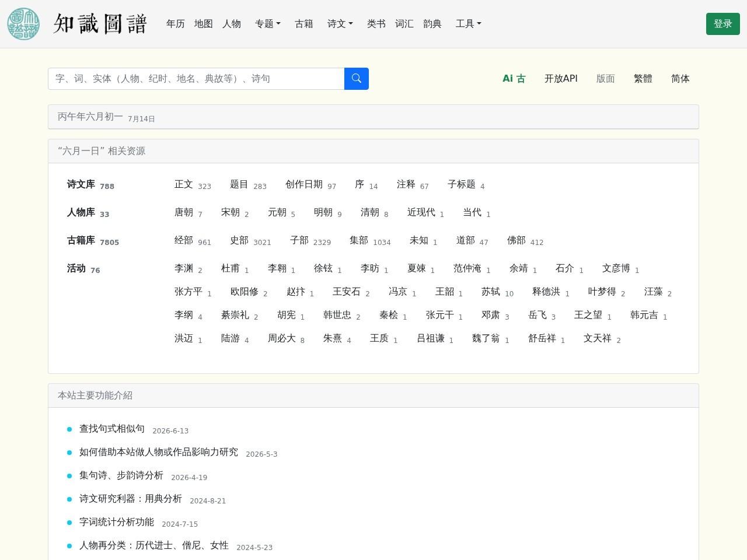Click the 版面 link
The image size is (747, 560).
click(606, 79)
